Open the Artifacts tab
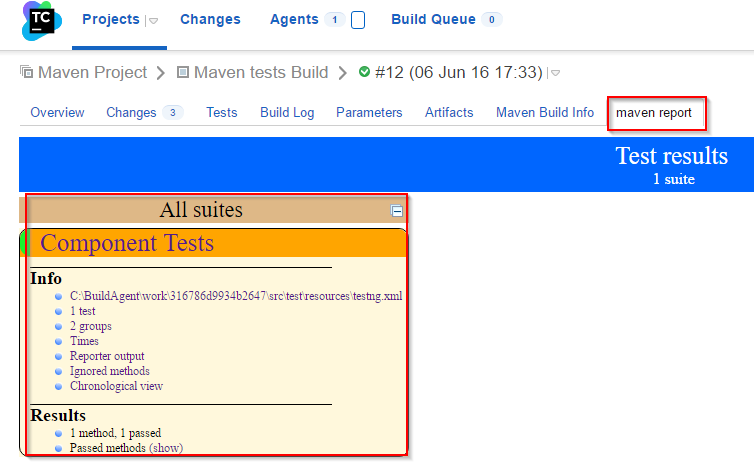 point(449,113)
